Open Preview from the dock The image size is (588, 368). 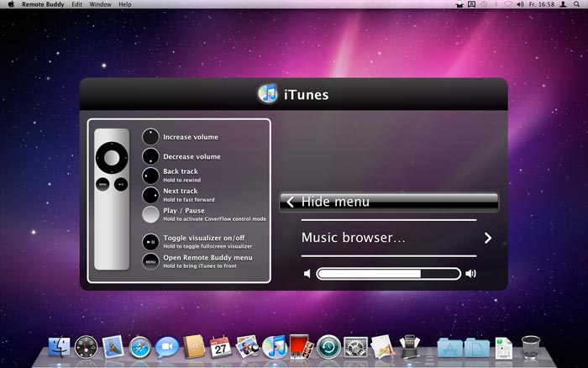[x=248, y=347]
